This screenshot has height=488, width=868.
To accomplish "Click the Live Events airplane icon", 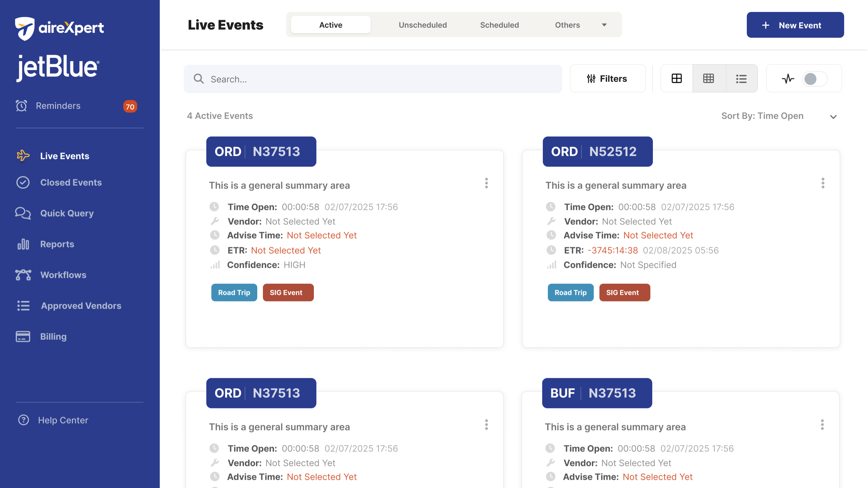I will point(23,156).
